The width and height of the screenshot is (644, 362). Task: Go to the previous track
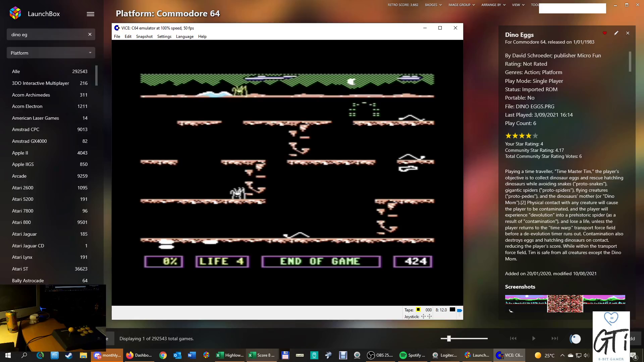(513, 339)
